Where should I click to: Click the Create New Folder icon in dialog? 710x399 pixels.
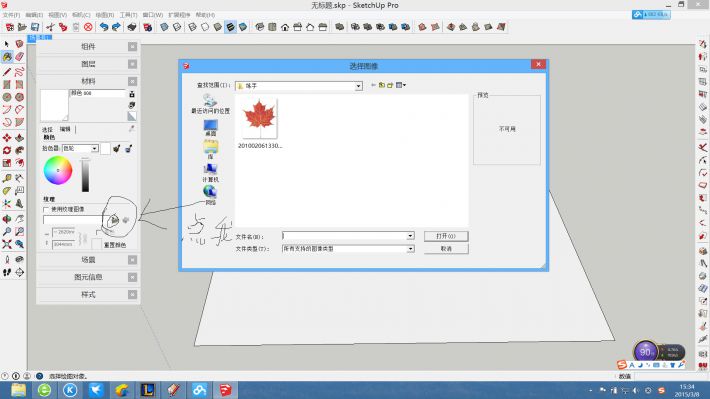coord(390,85)
